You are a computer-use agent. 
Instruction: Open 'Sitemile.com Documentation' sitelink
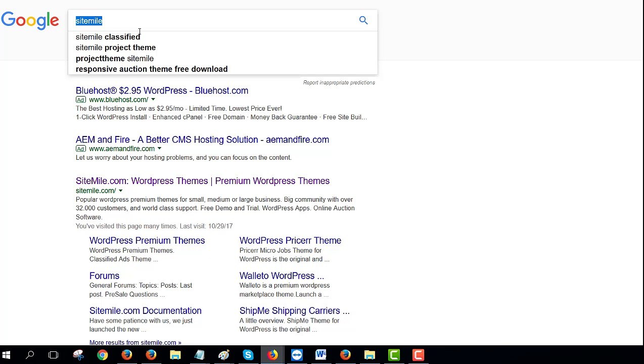click(145, 311)
